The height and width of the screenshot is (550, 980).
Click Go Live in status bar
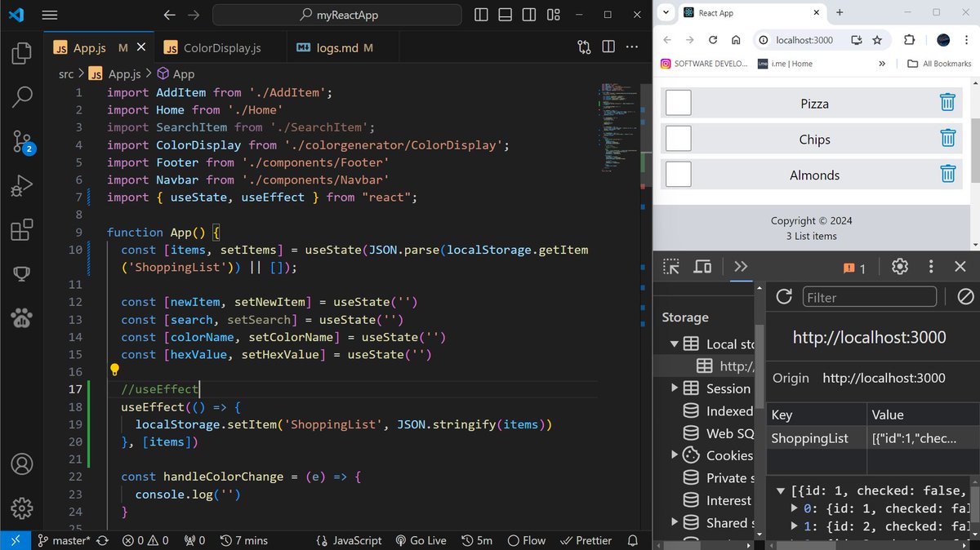pos(420,540)
